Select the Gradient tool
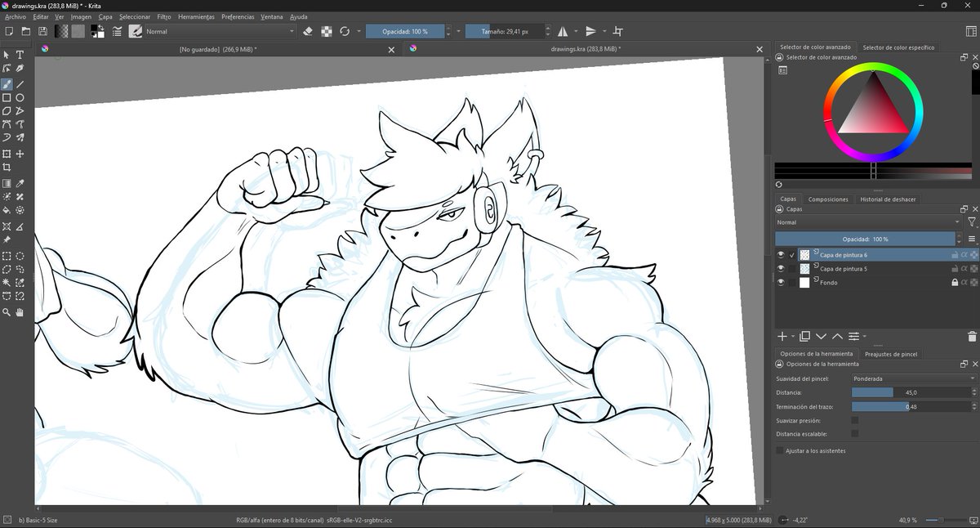 7,184
